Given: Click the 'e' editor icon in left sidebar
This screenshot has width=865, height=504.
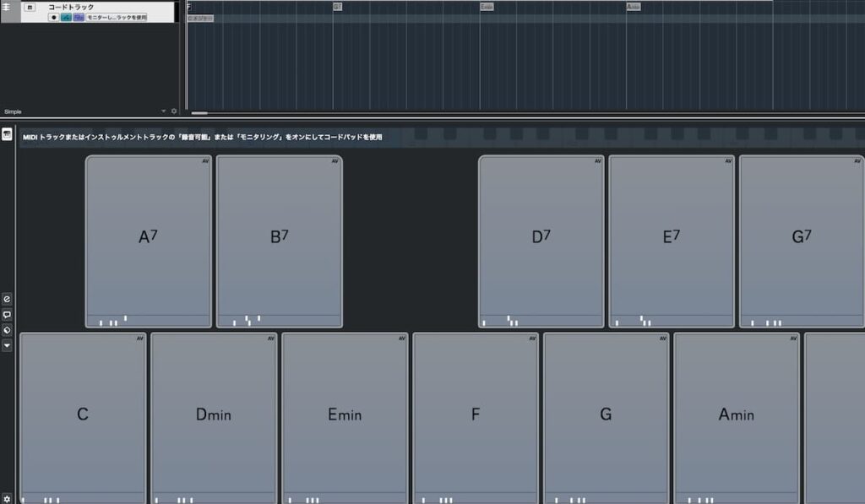Looking at the screenshot, I should pyautogui.click(x=7, y=299).
